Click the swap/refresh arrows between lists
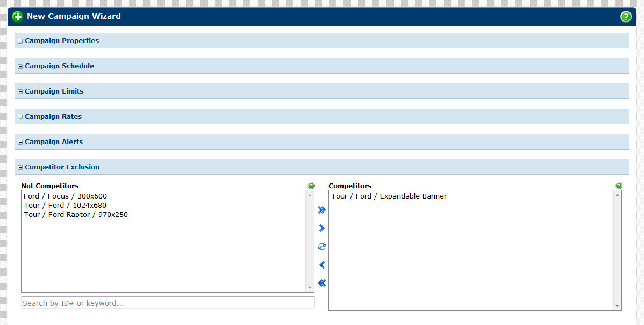The image size is (644, 325). (x=322, y=246)
